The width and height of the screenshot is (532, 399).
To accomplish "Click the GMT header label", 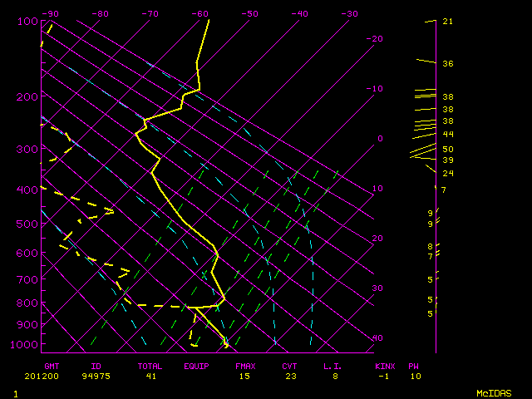I will pyautogui.click(x=52, y=366).
